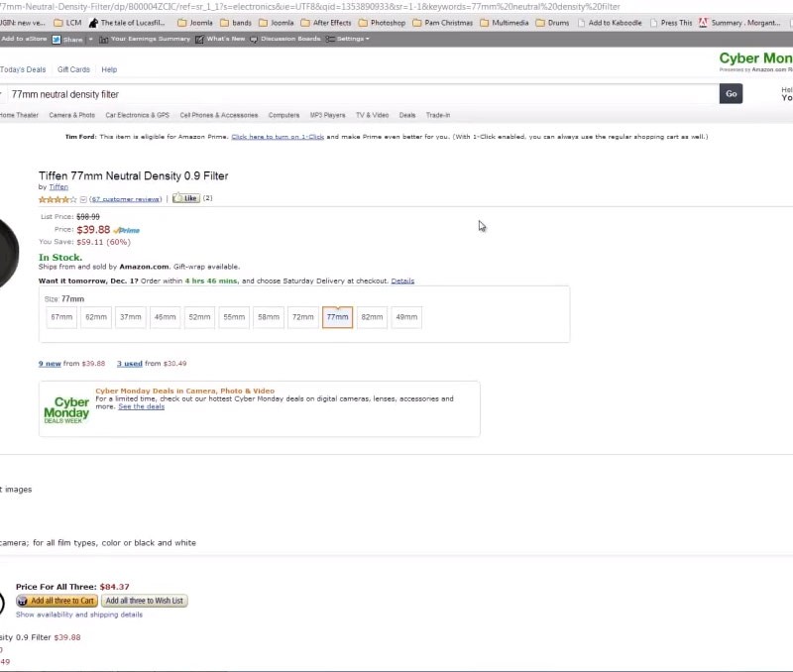Open the Camera & Photo category menu
Viewport: 793px width, 672px height.
click(71, 115)
